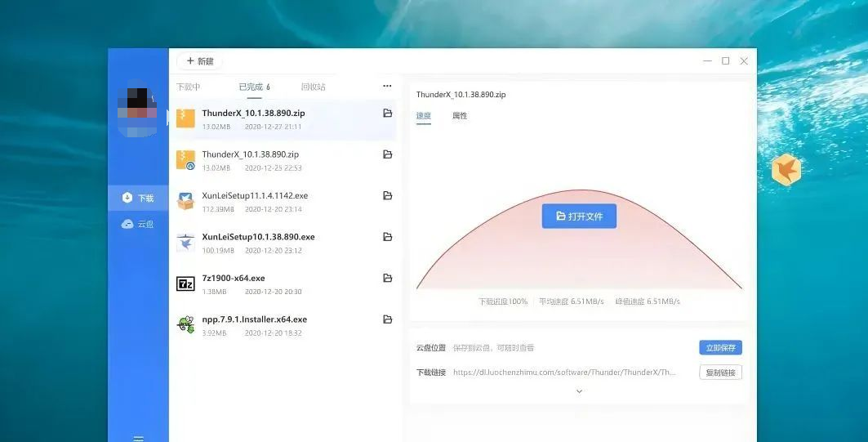The width and height of the screenshot is (868, 442).
Task: Click the 下载进度100% status text
Action: tap(503, 301)
